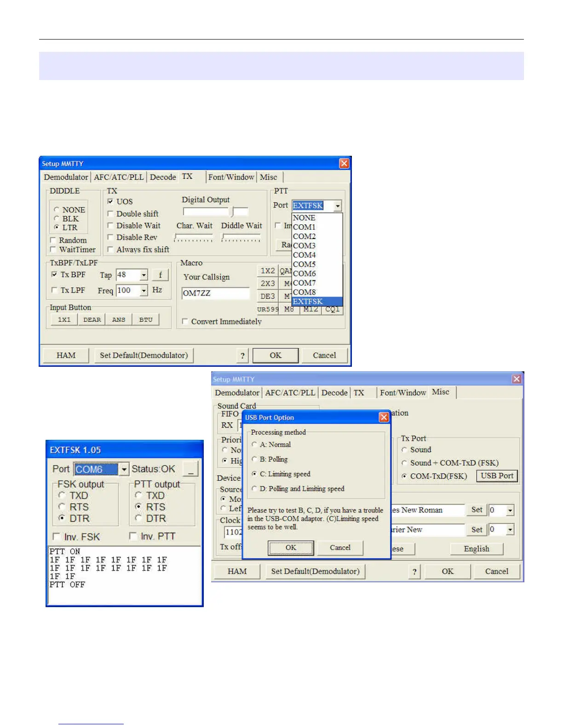
Task: Switch to AFC/ATC/PLL tab in TX setup window
Action: click(119, 177)
